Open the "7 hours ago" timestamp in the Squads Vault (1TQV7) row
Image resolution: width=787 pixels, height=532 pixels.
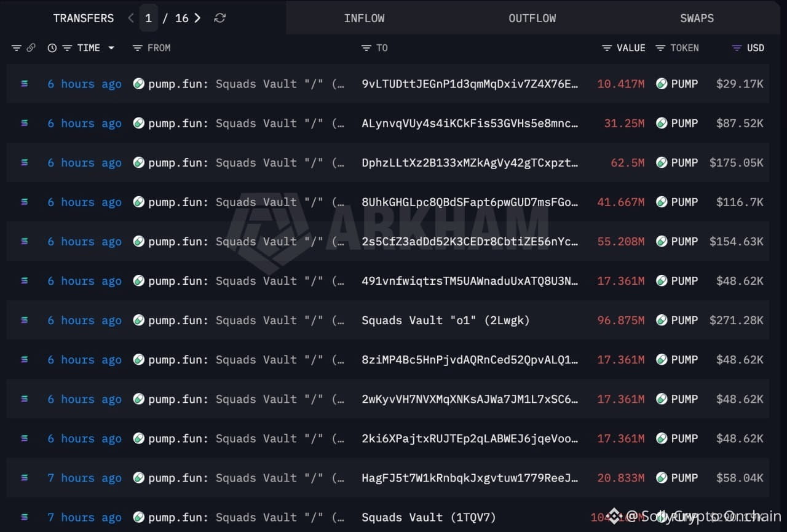pos(85,517)
